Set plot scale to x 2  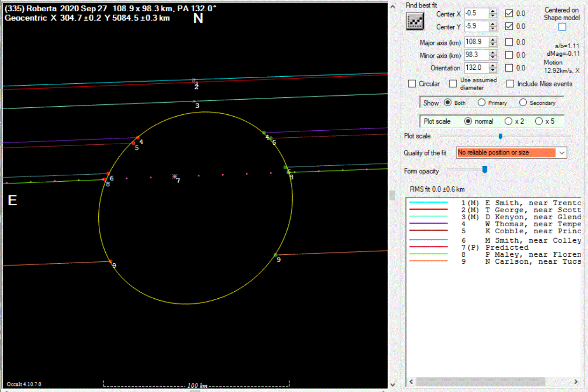click(x=508, y=121)
